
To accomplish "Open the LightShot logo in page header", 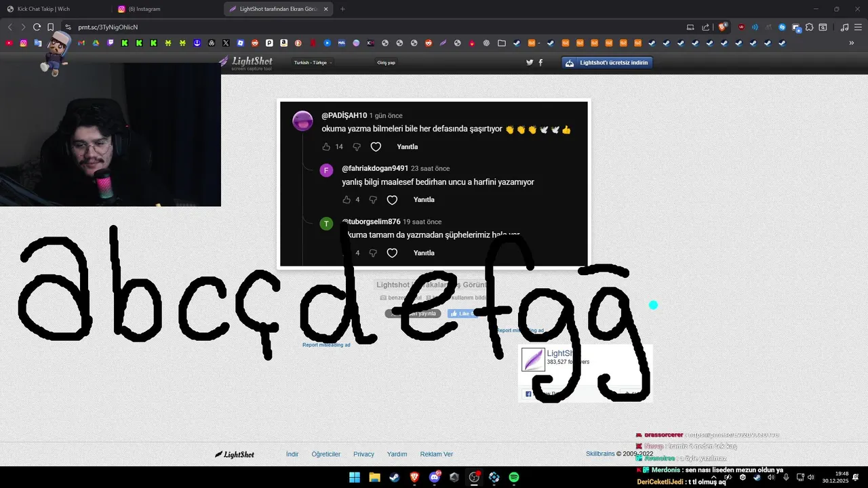I will coord(245,63).
